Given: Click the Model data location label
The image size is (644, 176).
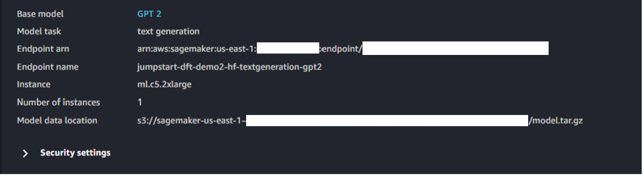Looking at the screenshot, I should point(57,121).
